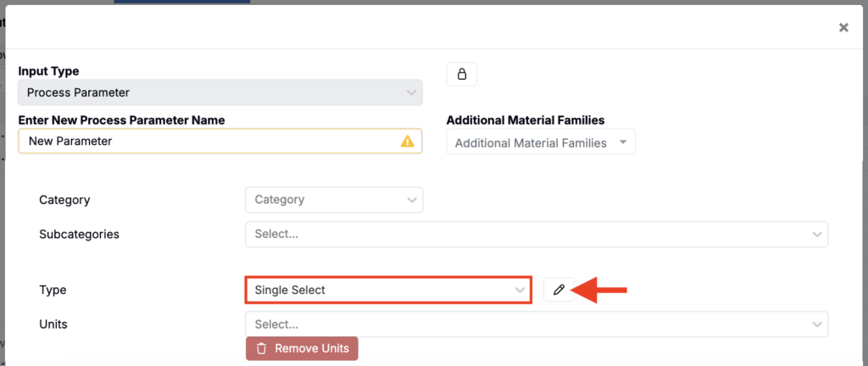Screen dimensions: 868x366
Task: Open the Process Parameter input type dropdown
Action: point(212,92)
